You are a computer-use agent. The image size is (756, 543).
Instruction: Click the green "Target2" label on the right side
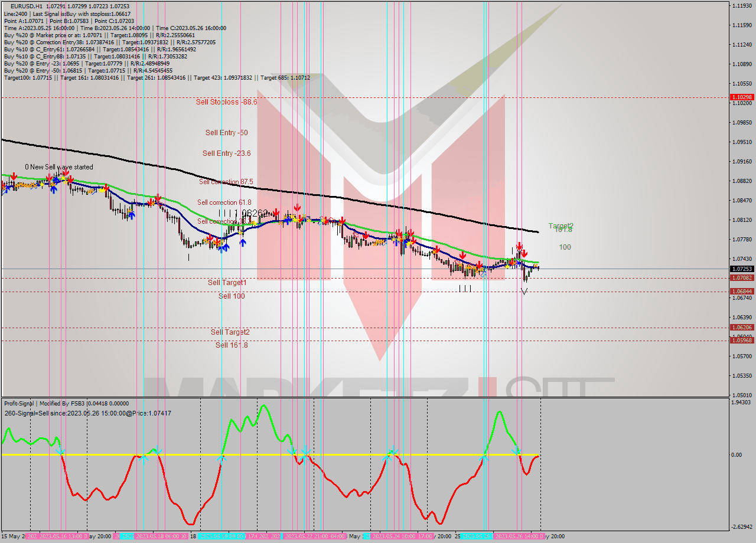559,225
